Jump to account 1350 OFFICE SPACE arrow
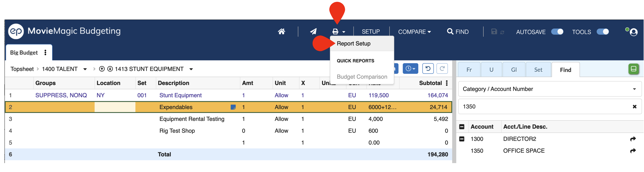 click(x=633, y=151)
